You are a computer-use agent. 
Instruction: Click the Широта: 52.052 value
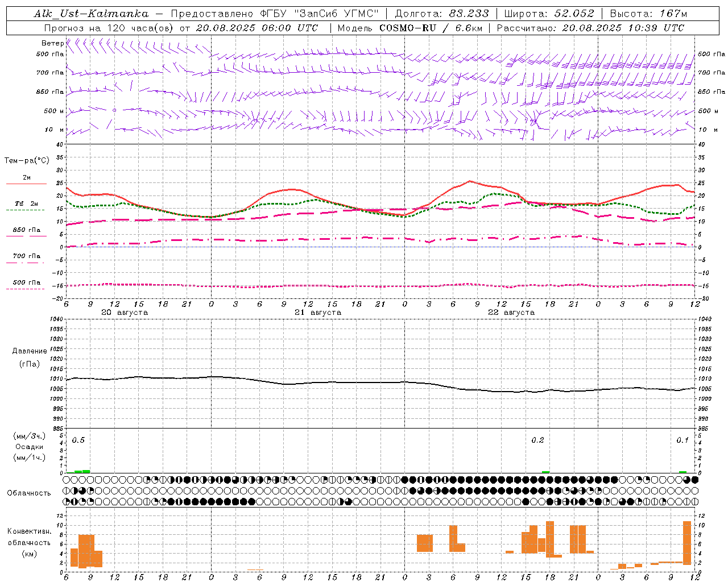point(549,14)
